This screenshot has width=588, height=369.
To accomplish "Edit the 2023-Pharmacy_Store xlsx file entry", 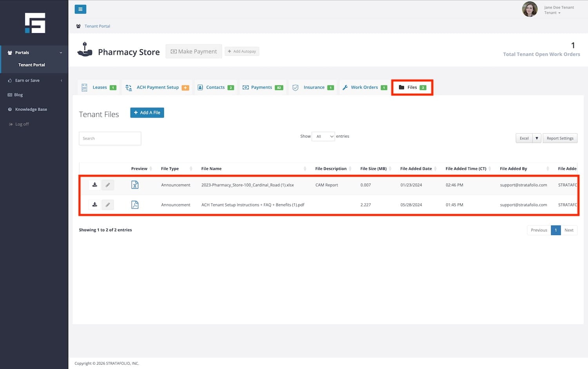I will (108, 185).
